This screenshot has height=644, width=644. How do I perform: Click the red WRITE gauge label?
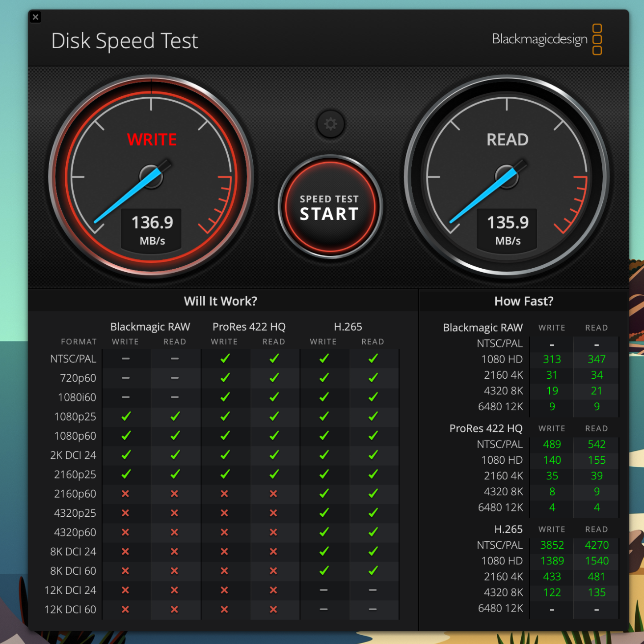(x=152, y=140)
